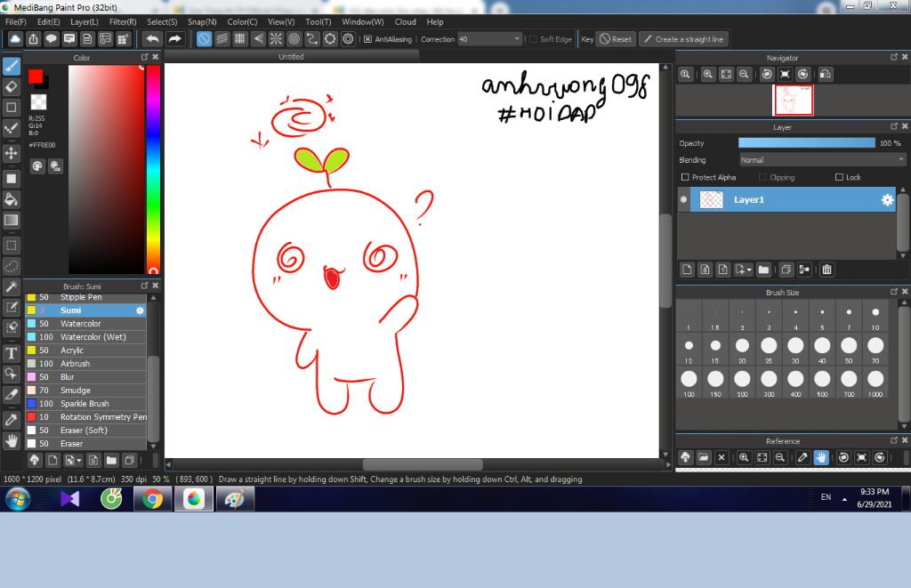Viewport: 911px width, 588px height.
Task: Open the File menu
Action: [16, 22]
